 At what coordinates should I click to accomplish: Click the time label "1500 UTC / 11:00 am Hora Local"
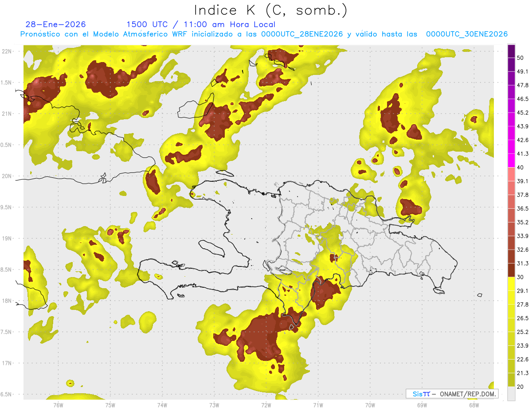[201, 24]
